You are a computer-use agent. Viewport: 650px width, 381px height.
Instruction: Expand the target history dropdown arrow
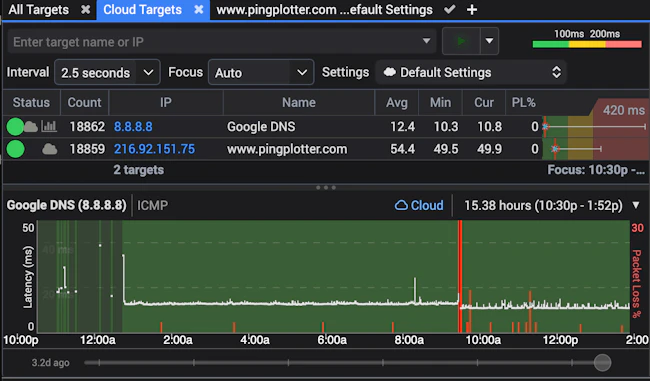pos(426,41)
